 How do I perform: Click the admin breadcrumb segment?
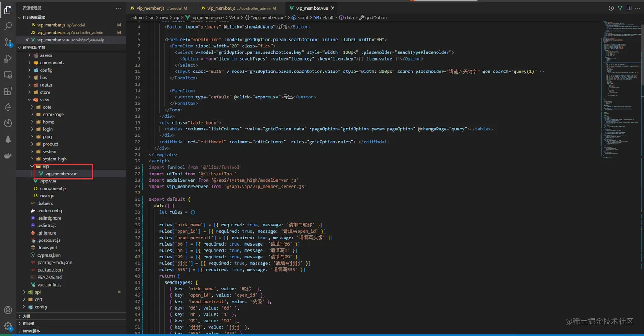click(137, 17)
